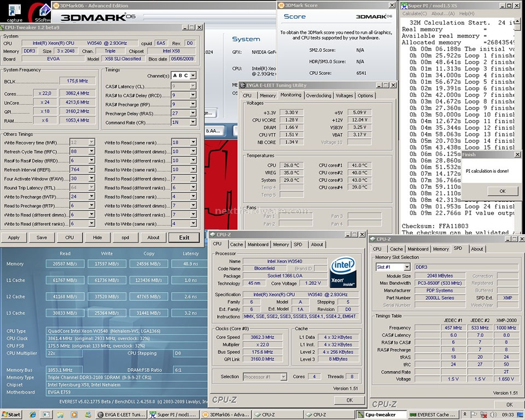The height and width of the screenshot is (420, 525).
Task: Open the messenger people icon in quick launch
Action: (x=87, y=415)
